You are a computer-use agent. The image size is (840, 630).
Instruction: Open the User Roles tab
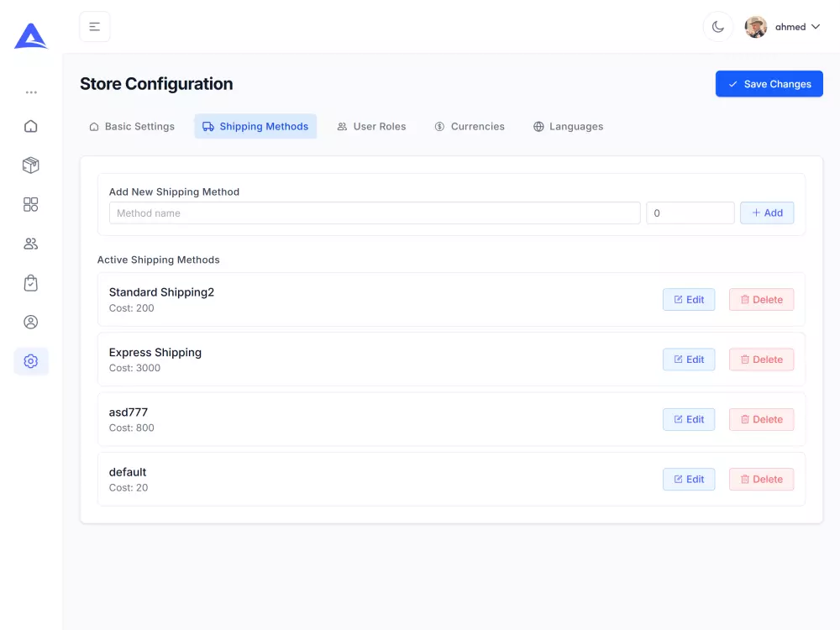point(371,126)
